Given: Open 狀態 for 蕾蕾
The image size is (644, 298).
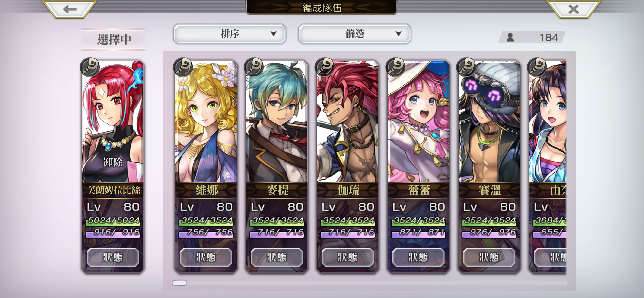Looking at the screenshot, I should pyautogui.click(x=418, y=257).
